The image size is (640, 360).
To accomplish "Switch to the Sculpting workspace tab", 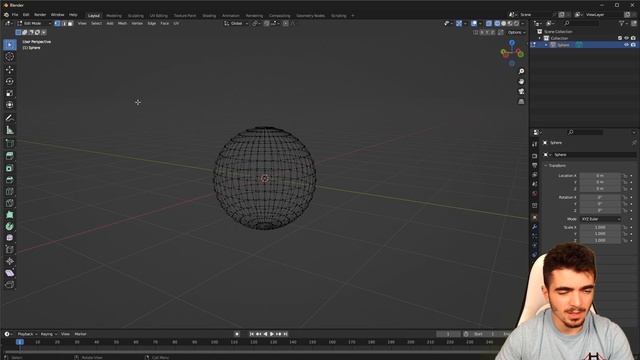I will pos(136,16).
